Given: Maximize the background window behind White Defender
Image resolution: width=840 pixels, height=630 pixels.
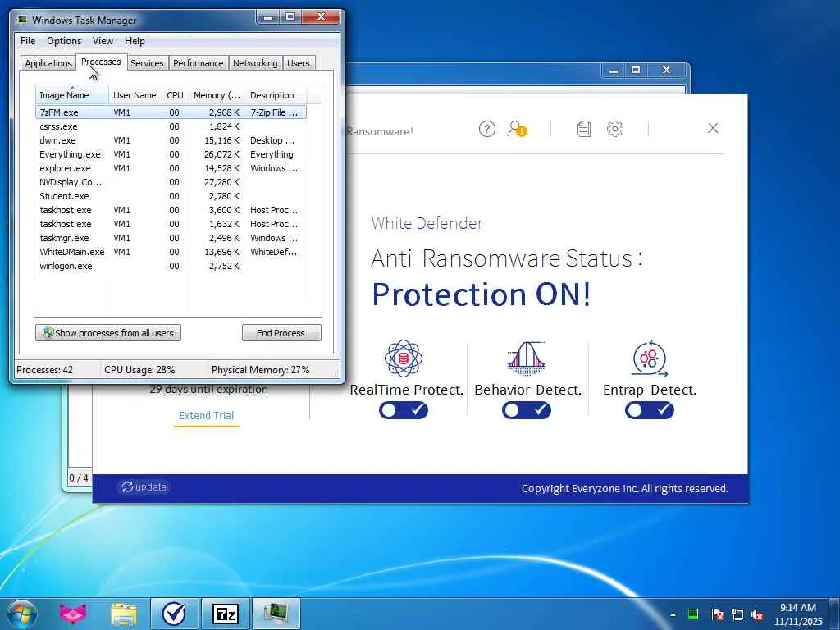Looking at the screenshot, I should 636,70.
